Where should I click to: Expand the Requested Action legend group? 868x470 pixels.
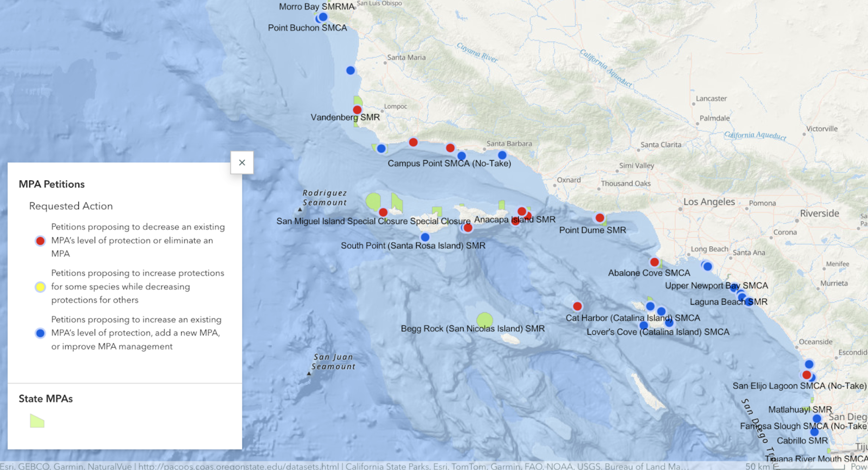point(71,206)
